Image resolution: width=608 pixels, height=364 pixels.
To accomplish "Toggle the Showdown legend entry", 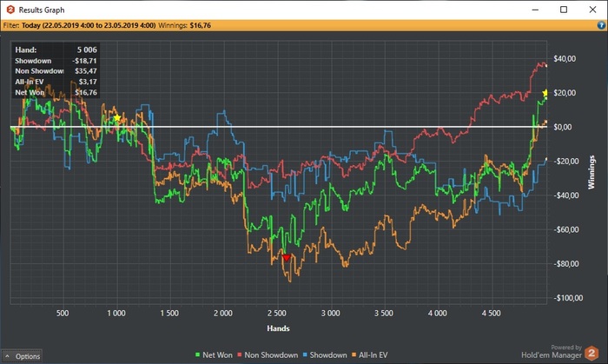I will pyautogui.click(x=325, y=354).
